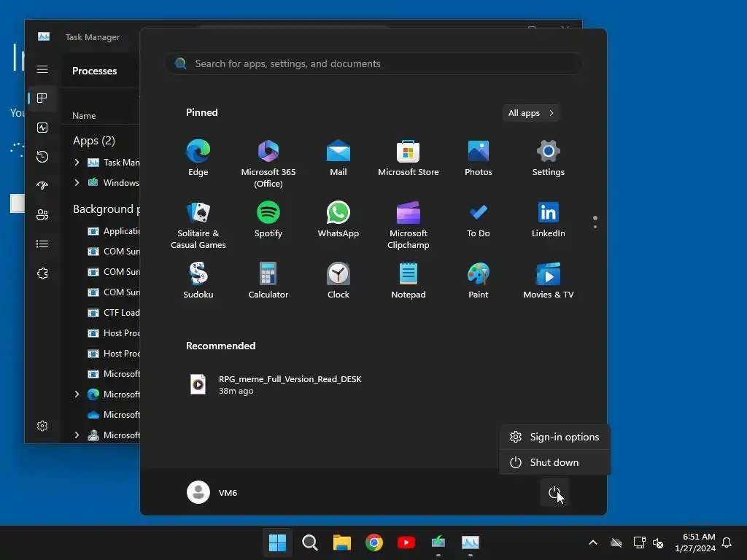Open the To Do app

point(479,219)
